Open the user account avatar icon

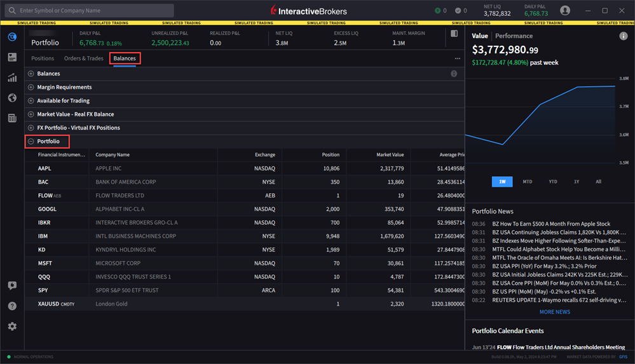[x=565, y=11]
